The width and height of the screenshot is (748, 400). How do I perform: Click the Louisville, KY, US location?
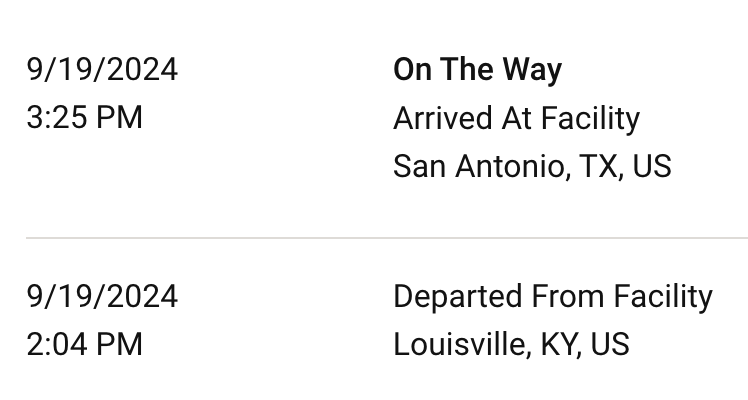pyautogui.click(x=511, y=345)
